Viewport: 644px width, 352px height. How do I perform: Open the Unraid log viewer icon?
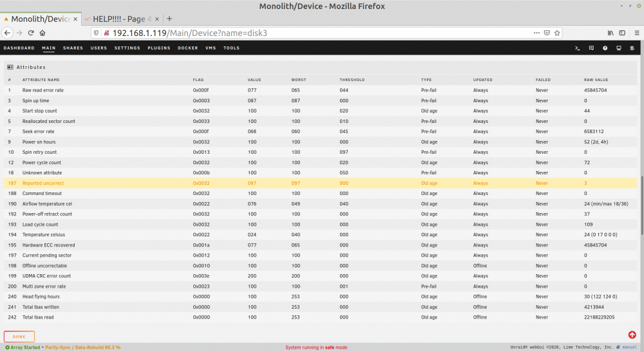coord(632,48)
